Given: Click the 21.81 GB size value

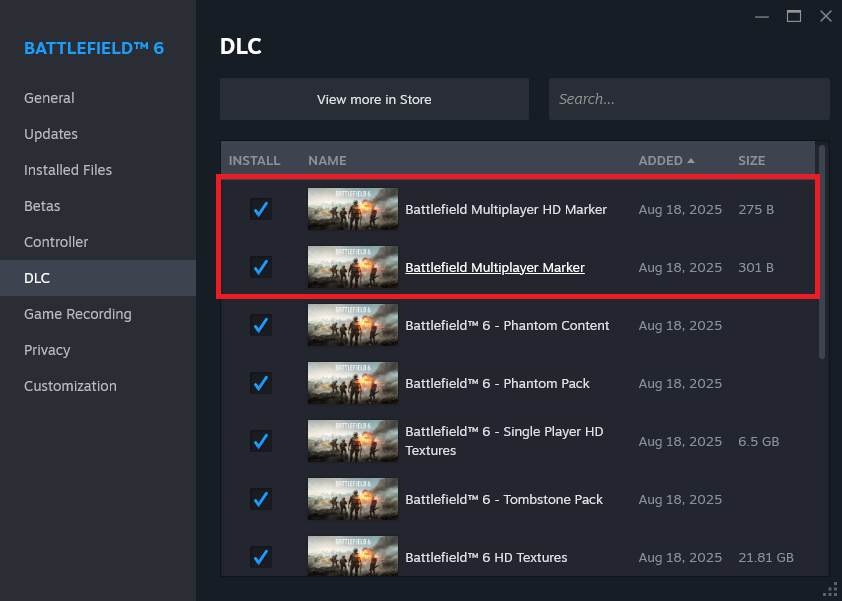Looking at the screenshot, I should coord(766,557).
